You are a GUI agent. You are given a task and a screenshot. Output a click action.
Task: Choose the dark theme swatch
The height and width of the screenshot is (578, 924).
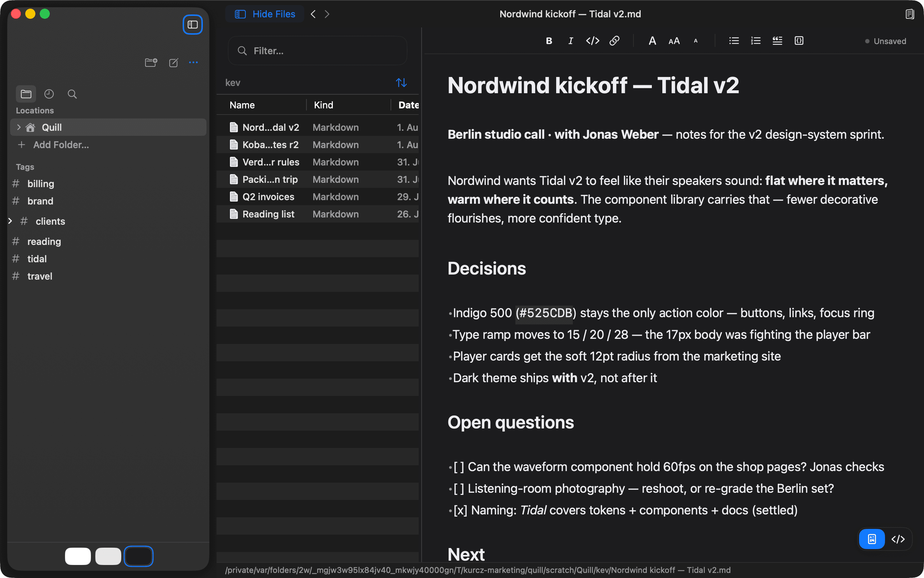tap(139, 556)
